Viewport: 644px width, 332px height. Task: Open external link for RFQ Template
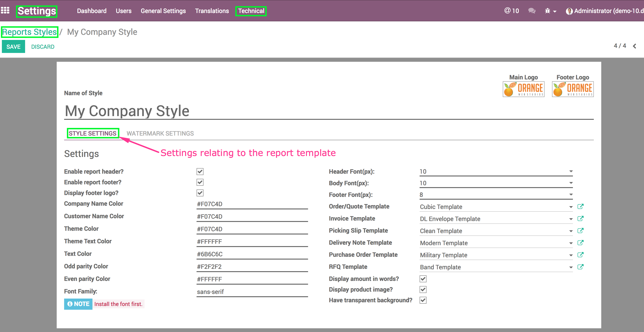coord(581,267)
